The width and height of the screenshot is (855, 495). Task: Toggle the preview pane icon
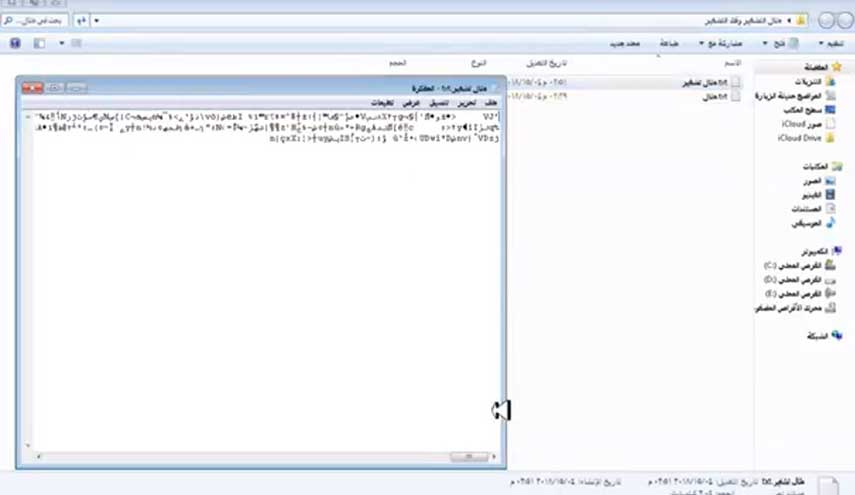pos(39,44)
